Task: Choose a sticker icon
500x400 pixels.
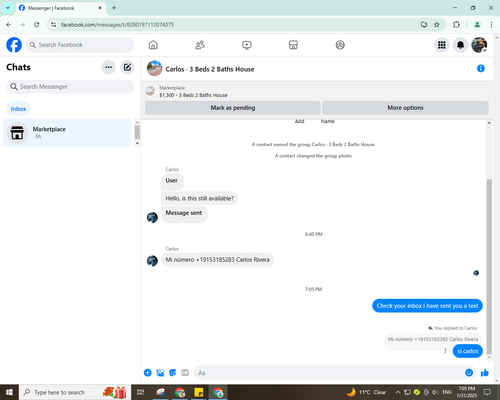Action: pos(173,373)
